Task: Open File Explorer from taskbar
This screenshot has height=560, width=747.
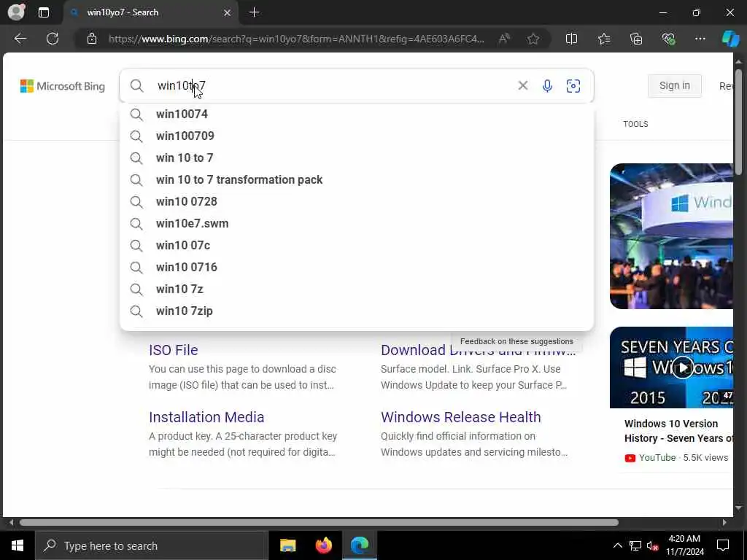Action: (x=287, y=545)
